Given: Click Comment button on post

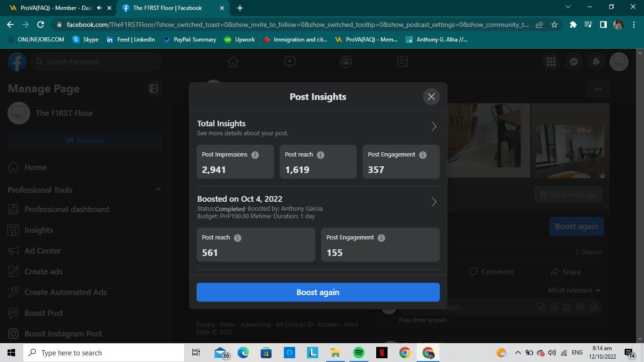Looking at the screenshot, I should pos(491,272).
